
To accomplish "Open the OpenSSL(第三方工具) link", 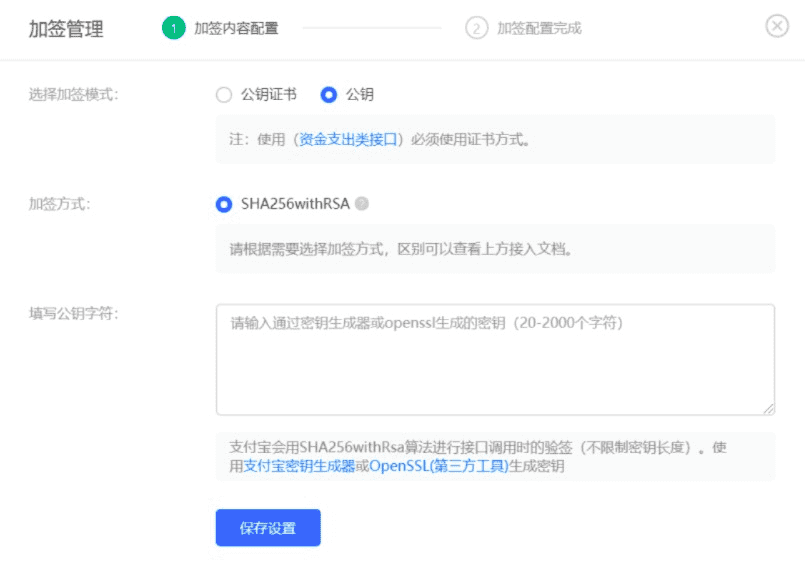I will [x=438, y=466].
